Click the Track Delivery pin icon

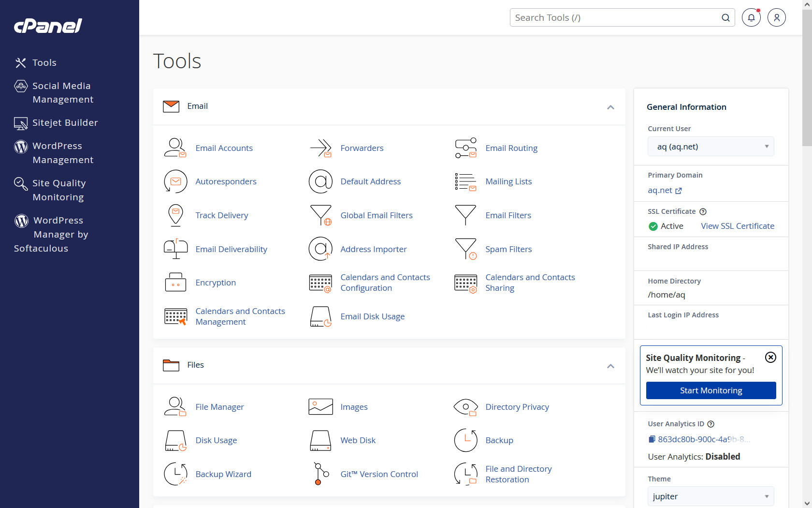click(175, 215)
